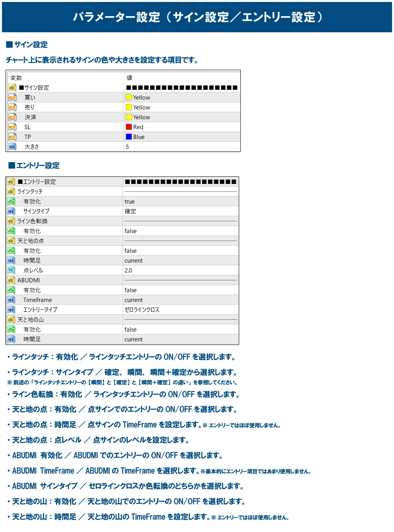Click the yellow swatch in the 売り row
The height and width of the screenshot is (532, 394).
pyautogui.click(x=129, y=107)
